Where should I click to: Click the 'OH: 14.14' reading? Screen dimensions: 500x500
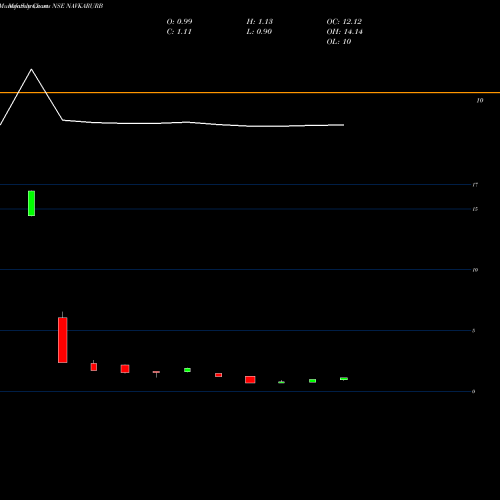(x=344, y=31)
